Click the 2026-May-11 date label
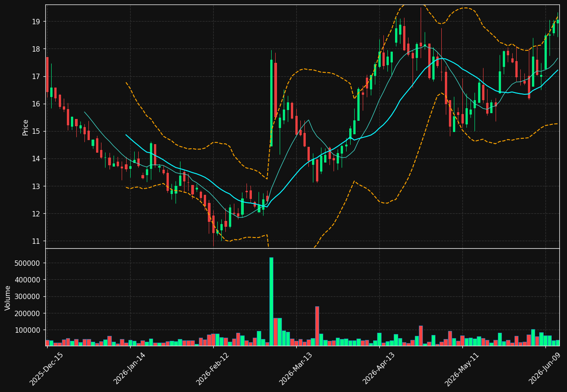The image size is (567, 392). tap(462, 369)
